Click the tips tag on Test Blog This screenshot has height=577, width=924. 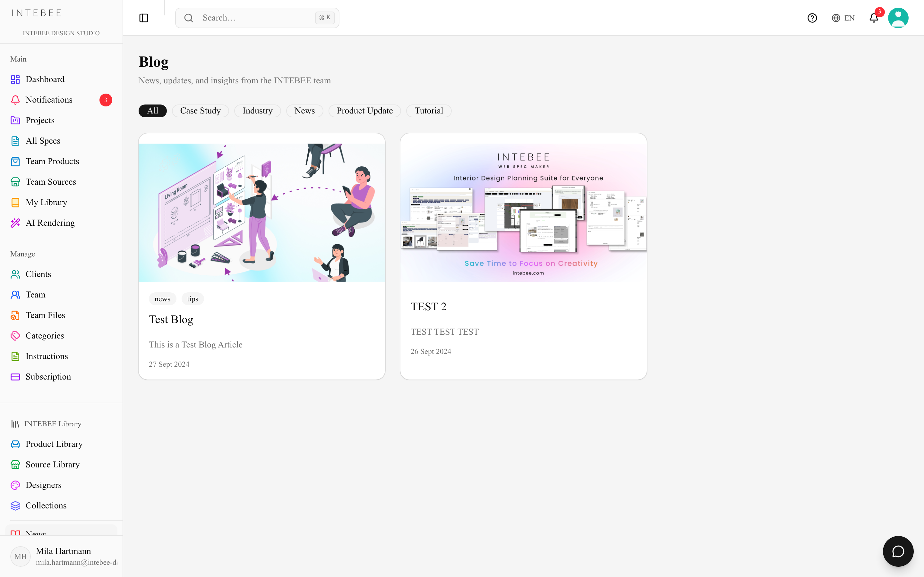193,299
